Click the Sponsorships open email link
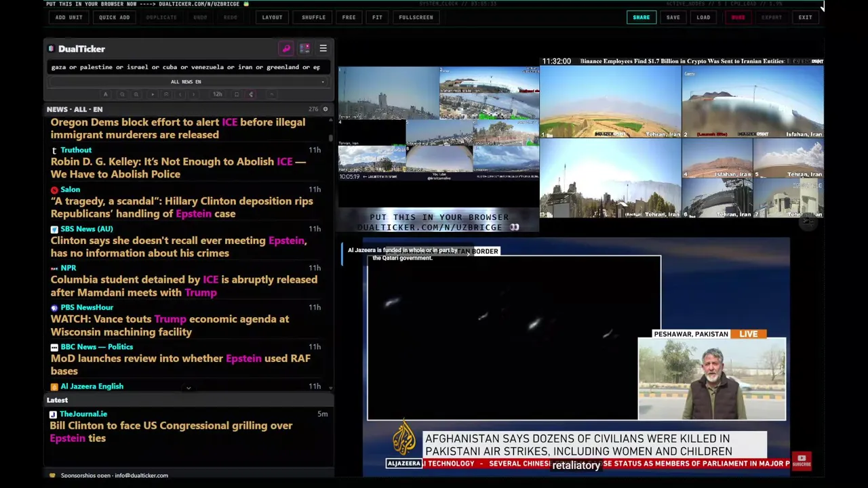This screenshot has height=488, width=868. click(115, 475)
